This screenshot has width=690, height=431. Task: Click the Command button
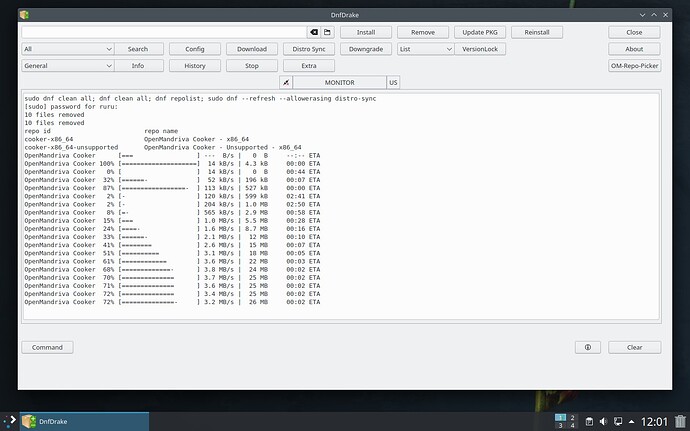coord(47,347)
